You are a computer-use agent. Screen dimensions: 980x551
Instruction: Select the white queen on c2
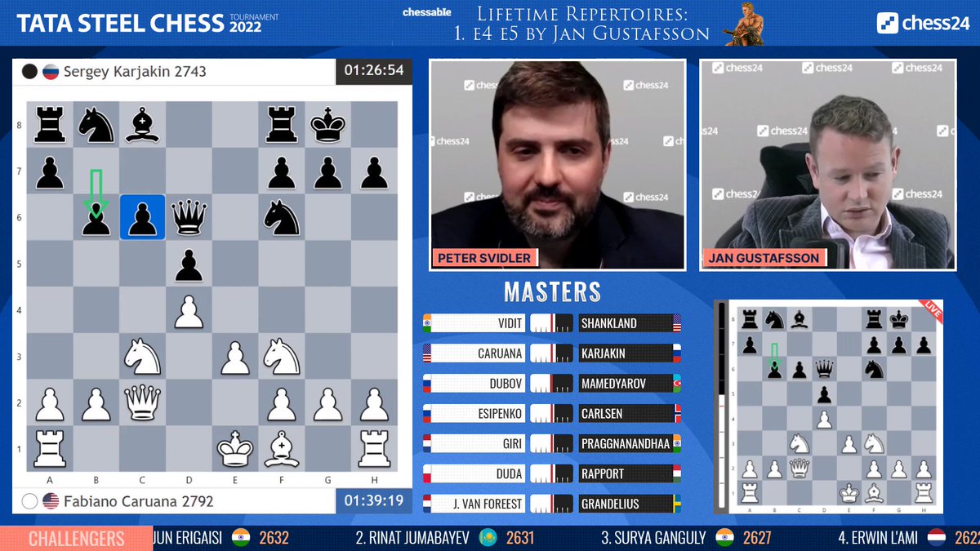[x=142, y=402]
